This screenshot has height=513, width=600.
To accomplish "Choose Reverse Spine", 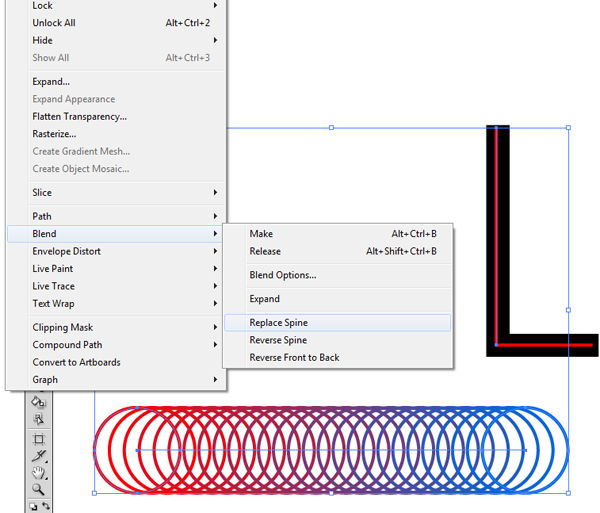I will click(338, 340).
